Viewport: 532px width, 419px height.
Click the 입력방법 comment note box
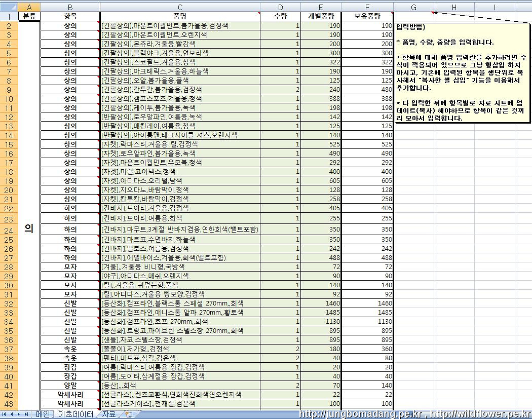tap(462, 72)
